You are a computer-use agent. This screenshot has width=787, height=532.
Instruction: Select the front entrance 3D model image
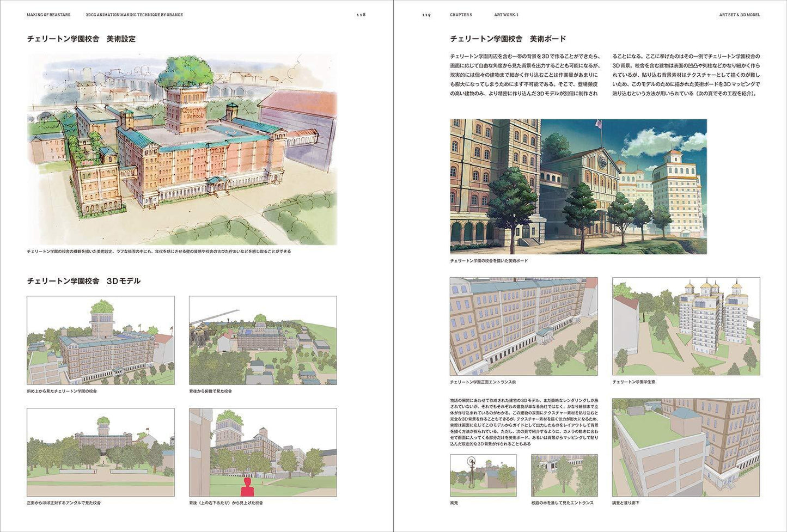coord(524,326)
